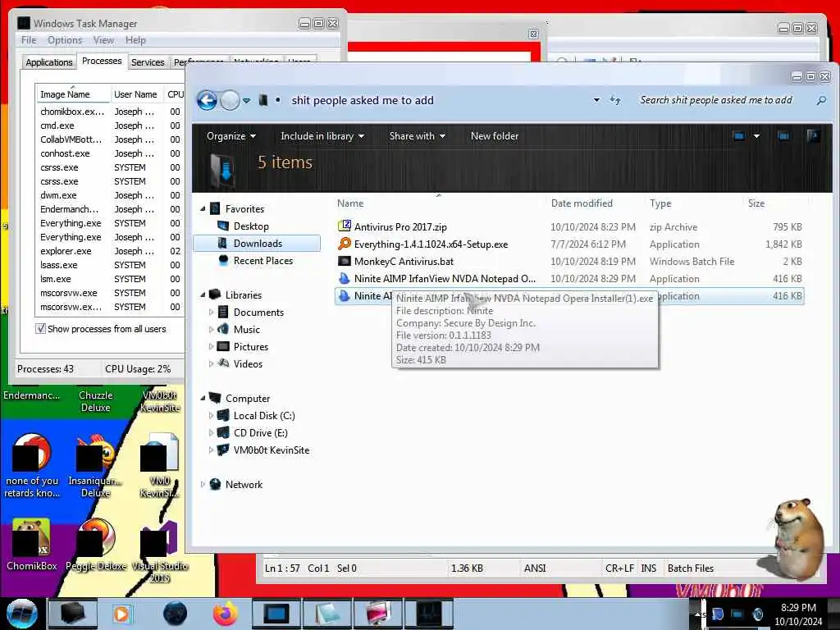Click the Everything setup magnifier icon
This screenshot has width=840, height=630.
click(345, 244)
